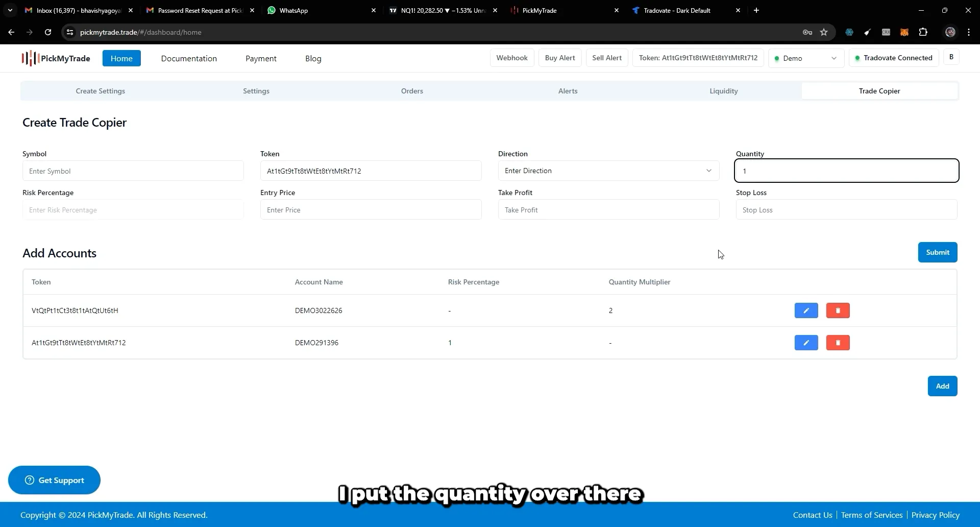Open Get Support chat
980x527 pixels.
[54, 480]
